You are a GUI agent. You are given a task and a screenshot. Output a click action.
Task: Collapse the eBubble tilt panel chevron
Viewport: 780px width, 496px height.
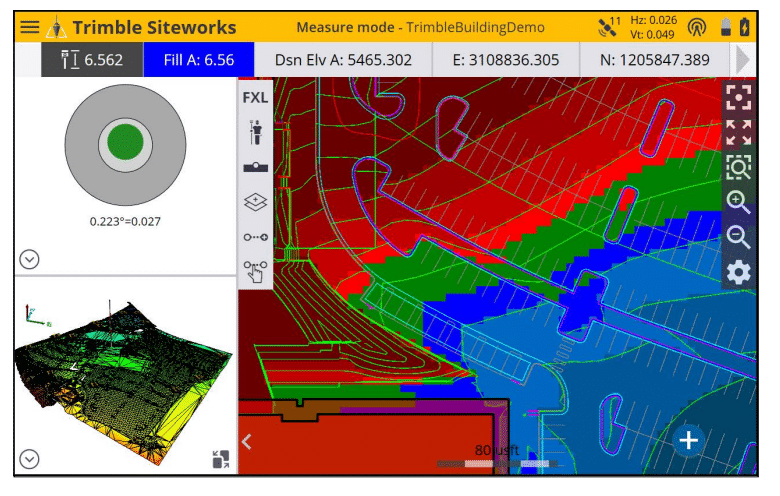click(x=29, y=259)
